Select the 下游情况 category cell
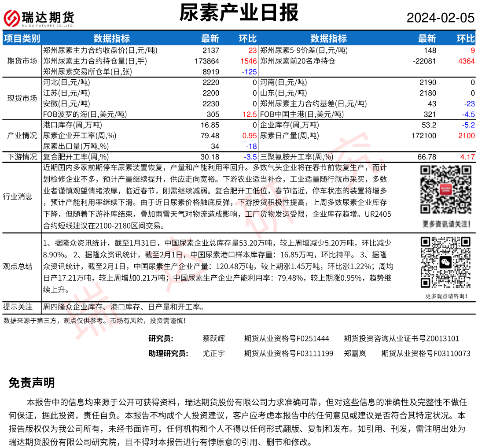 coord(22,157)
